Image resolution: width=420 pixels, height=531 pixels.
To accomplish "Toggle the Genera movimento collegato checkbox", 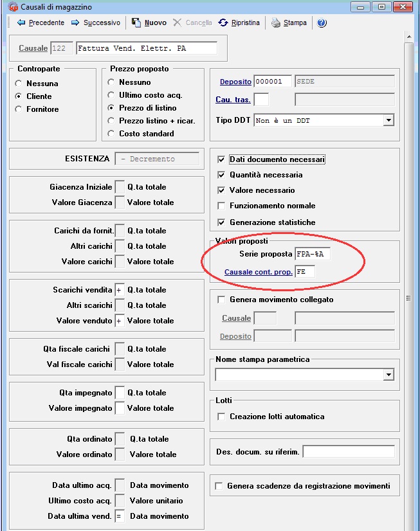I will (x=221, y=300).
